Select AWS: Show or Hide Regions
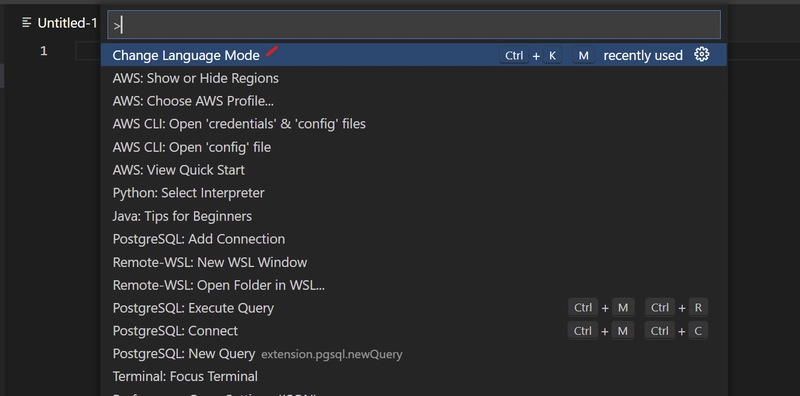The image size is (800, 396). [x=414, y=78]
